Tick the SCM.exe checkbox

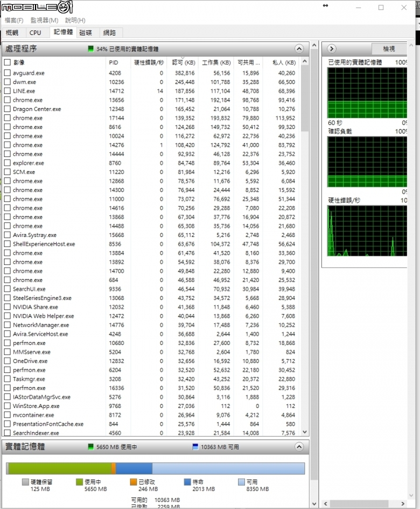(x=7, y=172)
